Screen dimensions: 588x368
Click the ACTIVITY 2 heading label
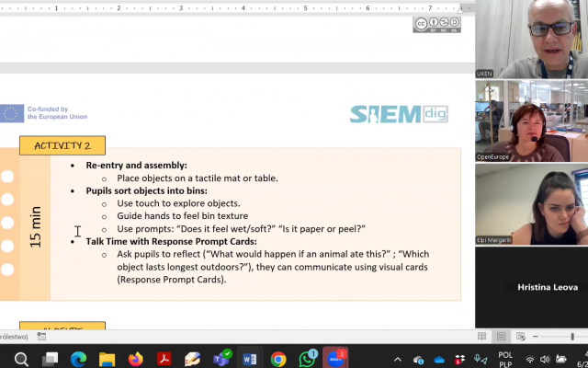pyautogui.click(x=62, y=145)
